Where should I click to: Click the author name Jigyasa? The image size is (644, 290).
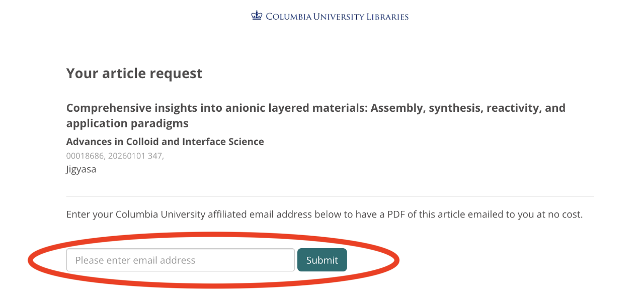pos(81,169)
